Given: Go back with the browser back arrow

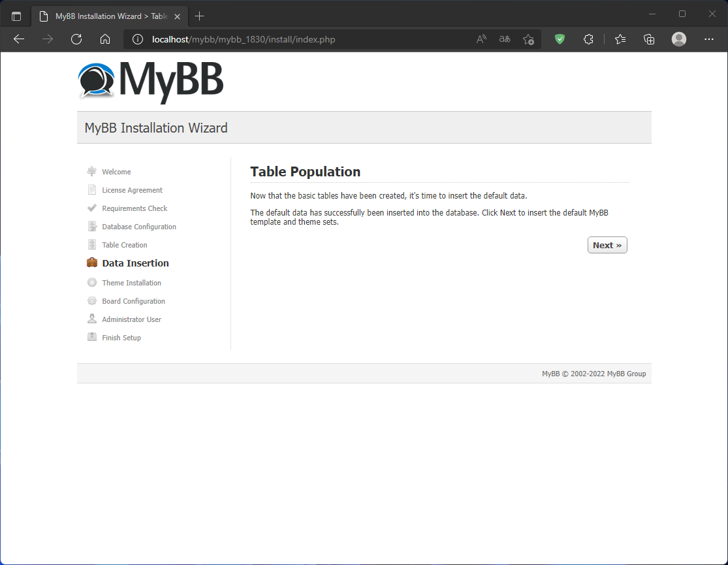Looking at the screenshot, I should pos(19,39).
